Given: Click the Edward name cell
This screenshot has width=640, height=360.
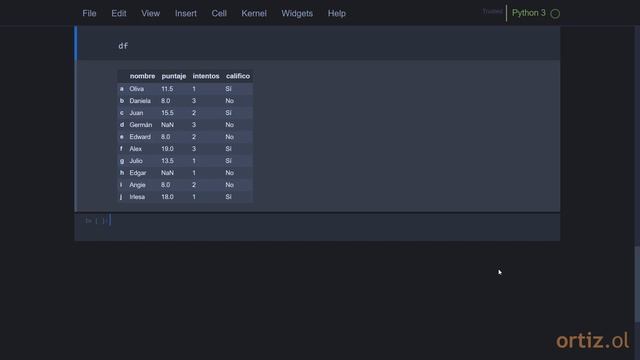Looking at the screenshot, I should (140, 137).
